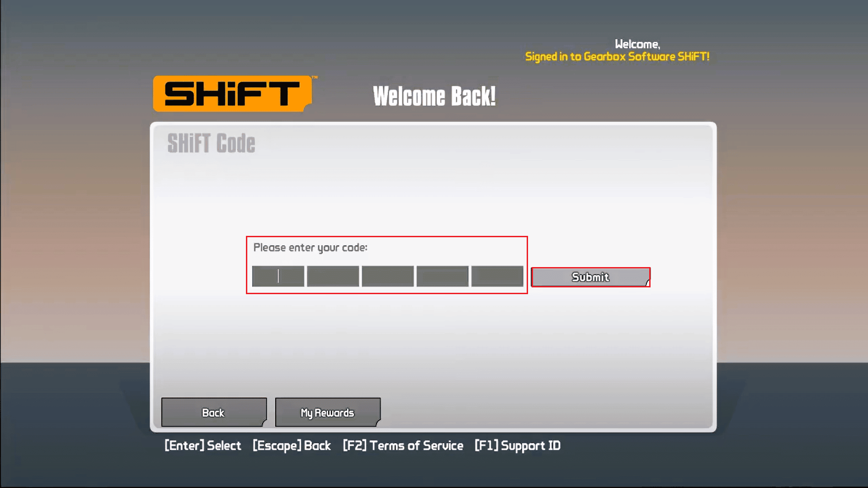Click the SHiFT logo
This screenshot has width=868, height=488.
[233, 94]
